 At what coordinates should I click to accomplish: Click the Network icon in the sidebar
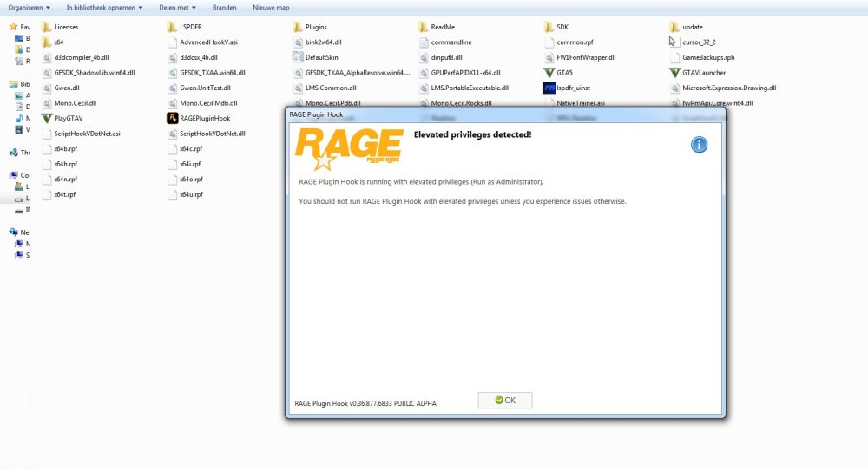click(x=13, y=232)
